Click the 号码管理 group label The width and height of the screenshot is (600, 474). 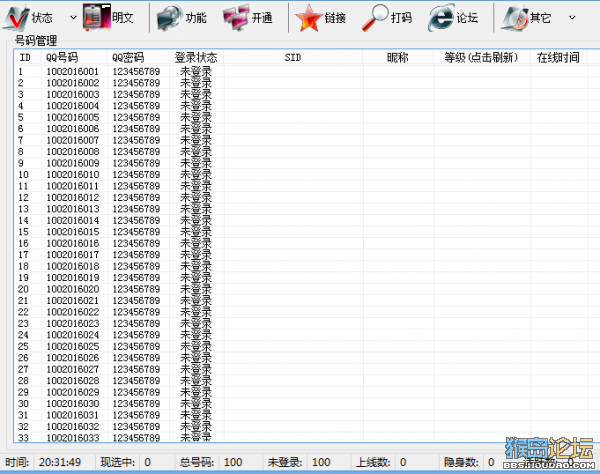[x=36, y=40]
